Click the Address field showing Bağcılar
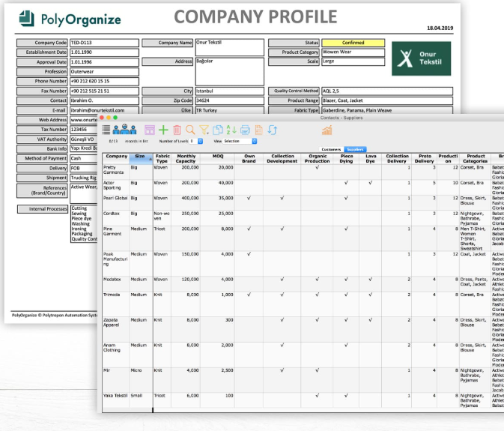 pos(229,71)
